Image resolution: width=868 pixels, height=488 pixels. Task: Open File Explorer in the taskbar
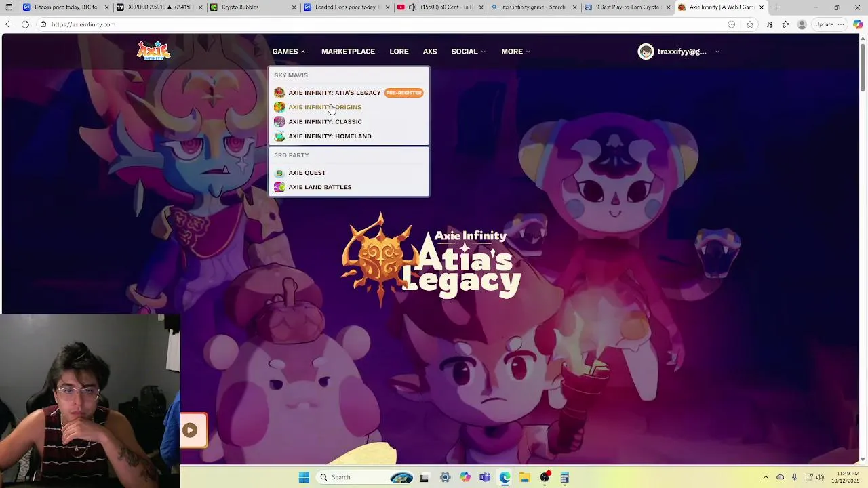pos(525,477)
